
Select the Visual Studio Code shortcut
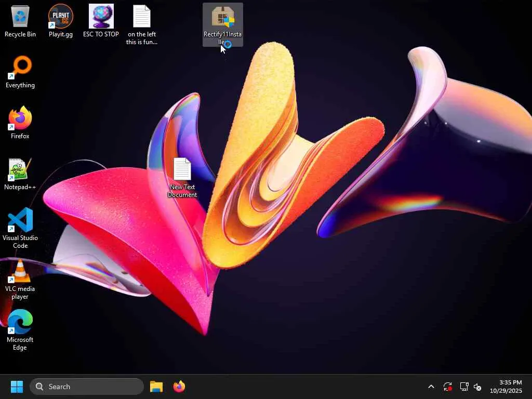20,229
